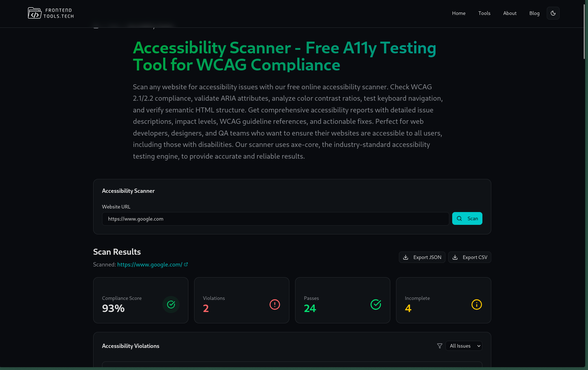The height and width of the screenshot is (370, 588).
Task: Click the Export CSV button
Action: coord(470,257)
